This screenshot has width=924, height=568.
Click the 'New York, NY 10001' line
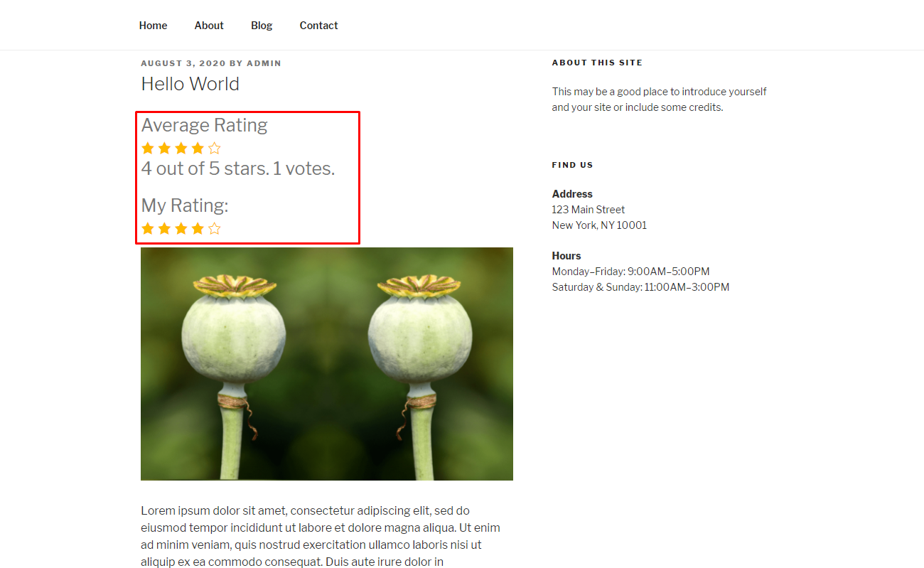coord(599,225)
